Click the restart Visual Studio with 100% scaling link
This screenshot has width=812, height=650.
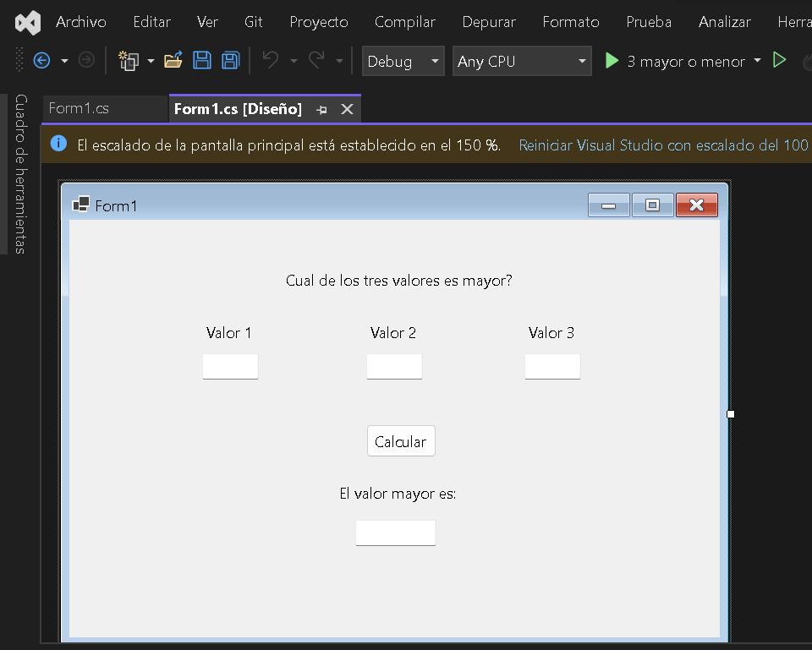click(x=664, y=145)
